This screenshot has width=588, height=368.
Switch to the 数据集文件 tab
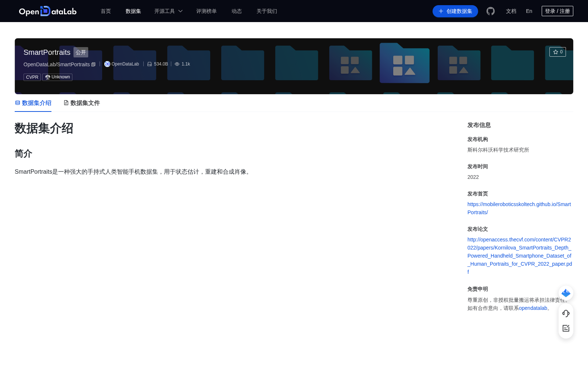[82, 103]
